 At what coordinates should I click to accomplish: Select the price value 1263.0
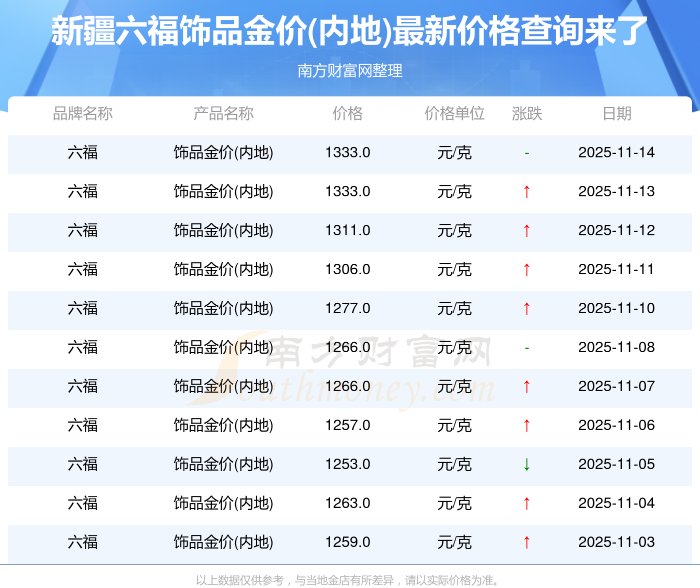click(347, 503)
